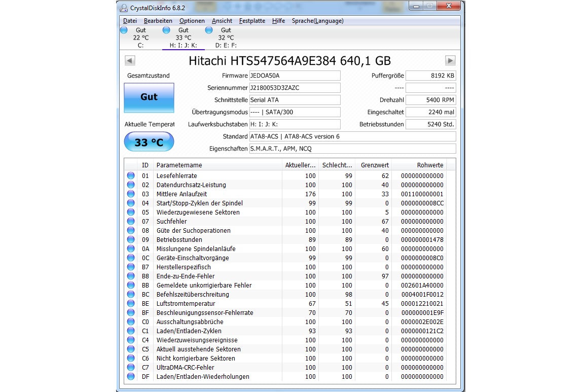
Task: Select the status orb for drive C:
Action: [x=124, y=30]
